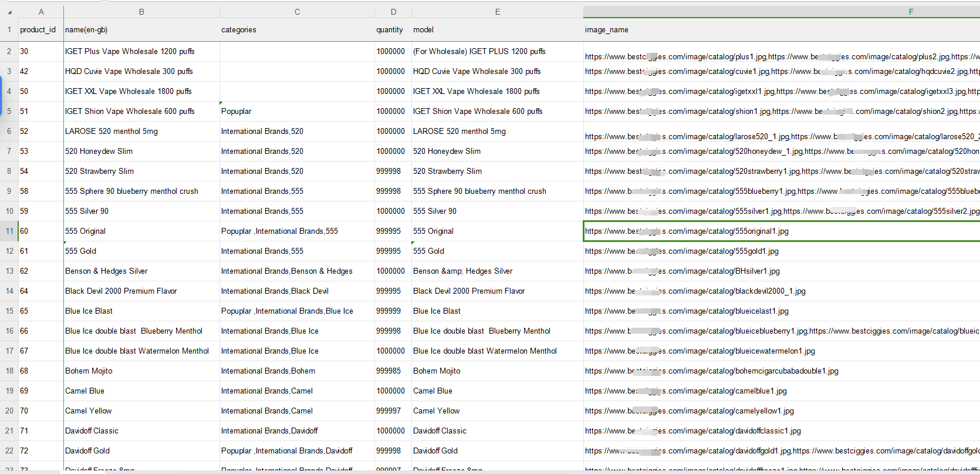Select model cell '520 Strawberry Slim'
980x474 pixels.
click(498, 171)
